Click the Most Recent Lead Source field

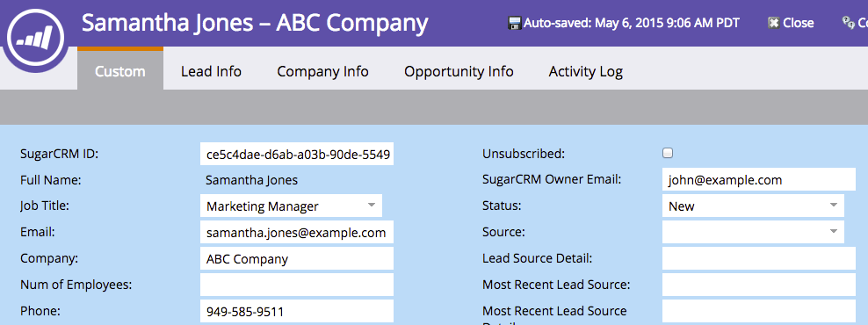[x=759, y=285]
